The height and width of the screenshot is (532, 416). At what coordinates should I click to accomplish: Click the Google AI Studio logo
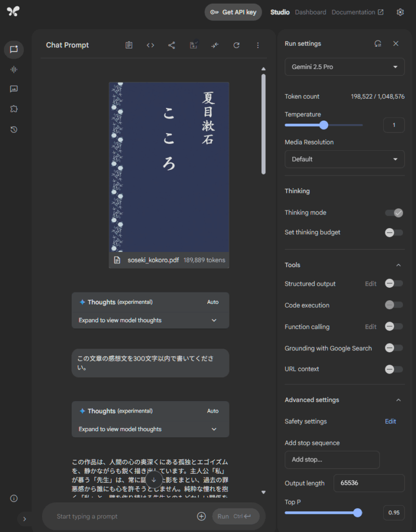click(x=13, y=11)
